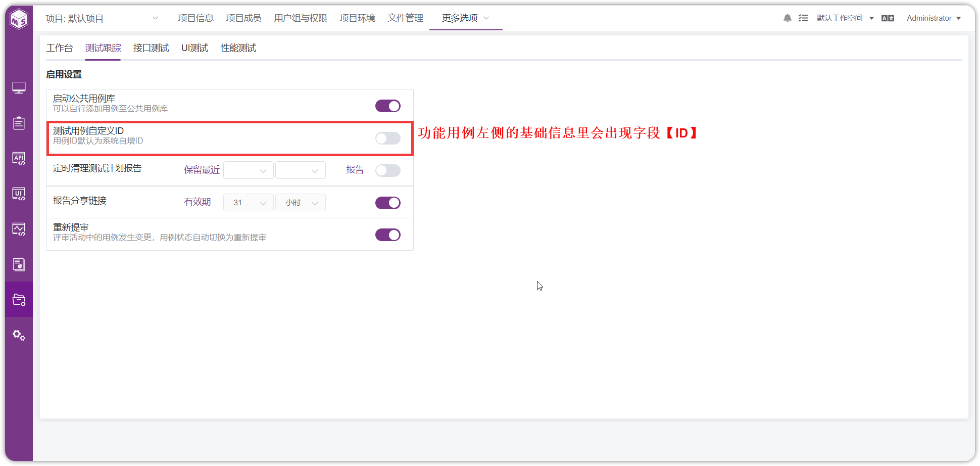
Task: Click the notification bell icon
Action: tap(787, 18)
